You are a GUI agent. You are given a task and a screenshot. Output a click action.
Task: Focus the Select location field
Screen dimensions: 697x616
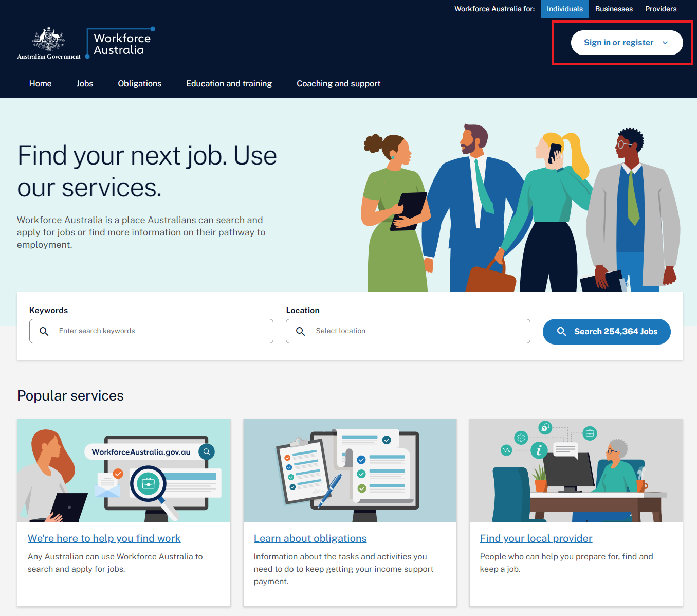pyautogui.click(x=408, y=331)
